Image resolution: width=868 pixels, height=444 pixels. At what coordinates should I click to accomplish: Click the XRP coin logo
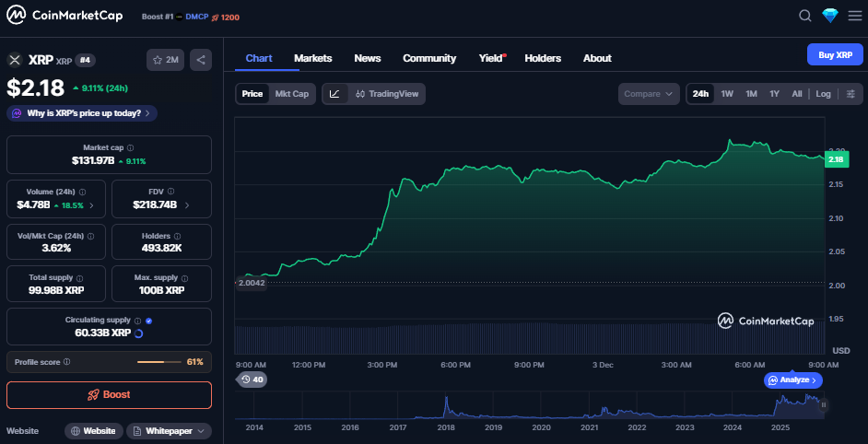[x=15, y=60]
